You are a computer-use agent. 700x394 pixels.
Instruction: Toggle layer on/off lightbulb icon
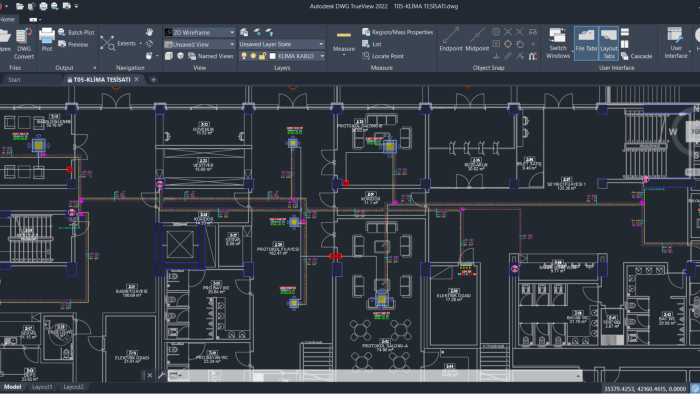tap(244, 56)
